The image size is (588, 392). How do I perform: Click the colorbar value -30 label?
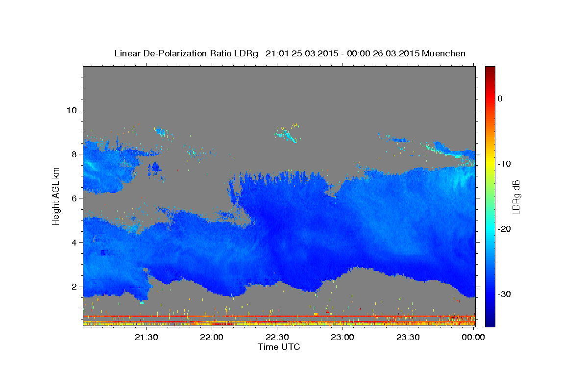click(x=504, y=294)
